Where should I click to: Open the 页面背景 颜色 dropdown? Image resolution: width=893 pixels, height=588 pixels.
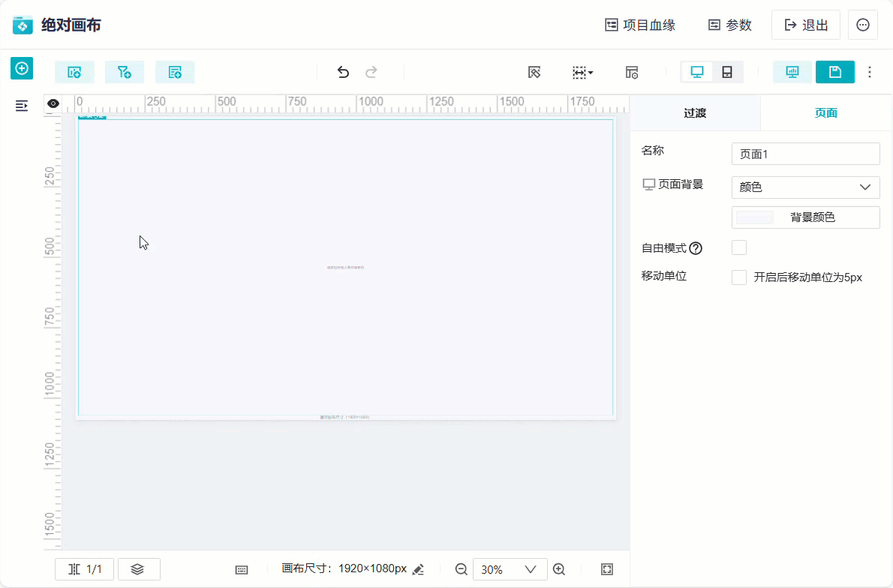[805, 187]
